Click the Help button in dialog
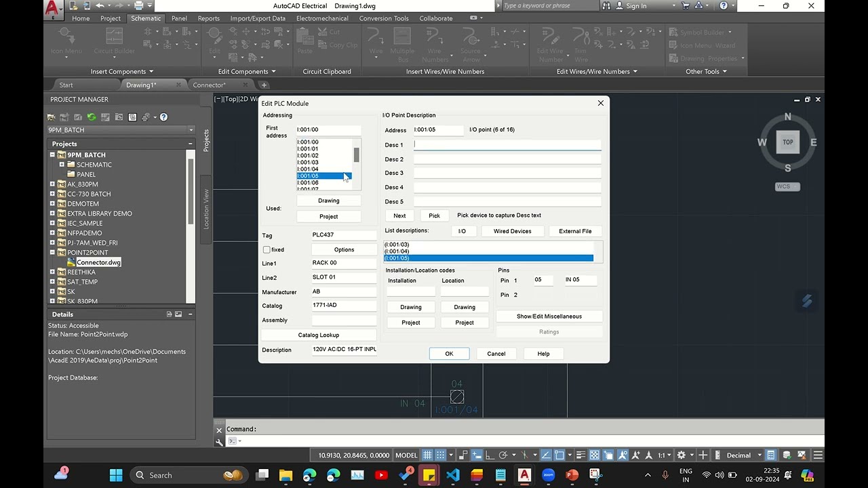The height and width of the screenshot is (488, 868). (x=543, y=354)
